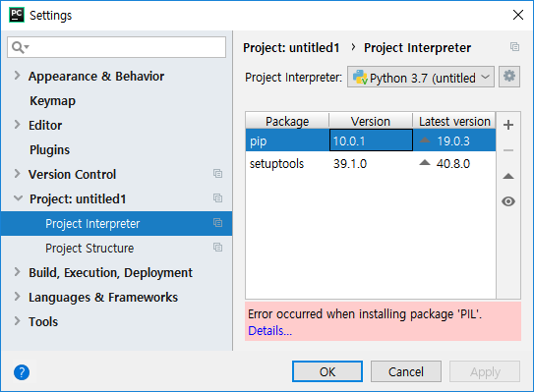Open the interpreter gear settings icon
Image resolution: width=534 pixels, height=392 pixels.
[509, 77]
